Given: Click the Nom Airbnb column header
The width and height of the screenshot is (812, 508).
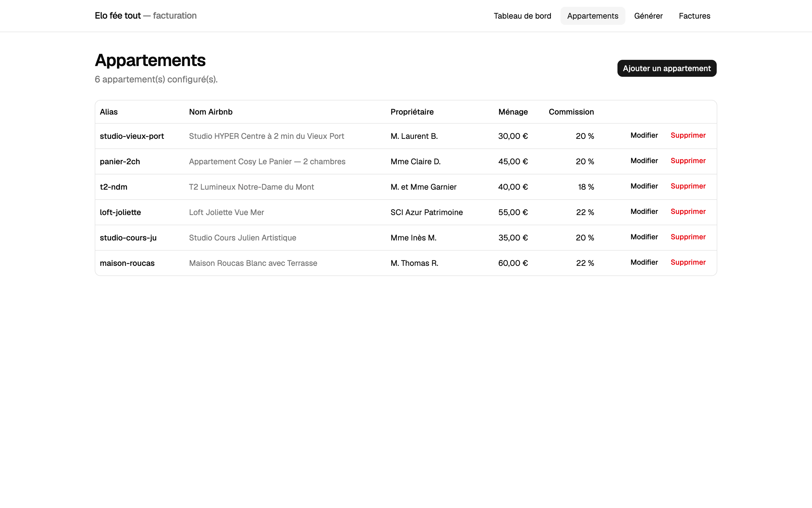Looking at the screenshot, I should [x=211, y=112].
